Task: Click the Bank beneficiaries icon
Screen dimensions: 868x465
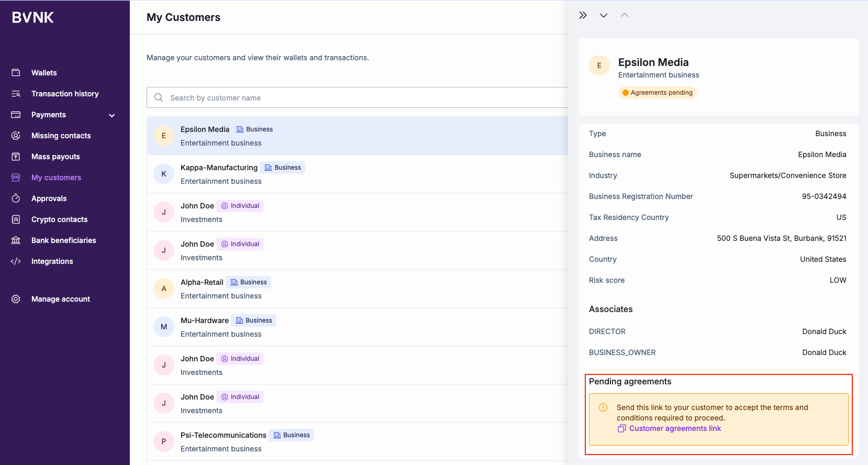Action: tap(16, 240)
